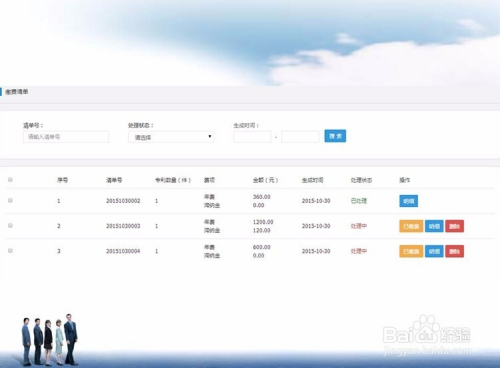Image resolution: width=500 pixels, height=368 pixels.
Task: Click the 生成时间 column header
Action: pyautogui.click(x=312, y=180)
